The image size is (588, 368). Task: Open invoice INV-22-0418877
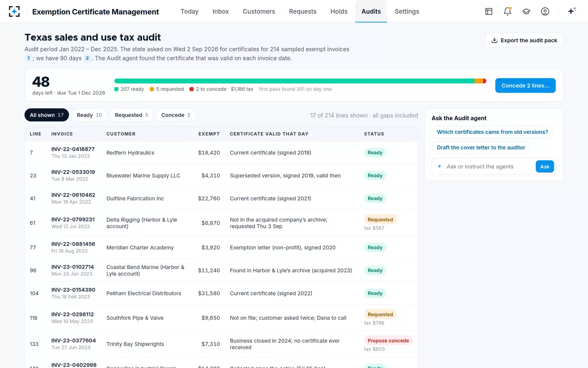point(73,149)
